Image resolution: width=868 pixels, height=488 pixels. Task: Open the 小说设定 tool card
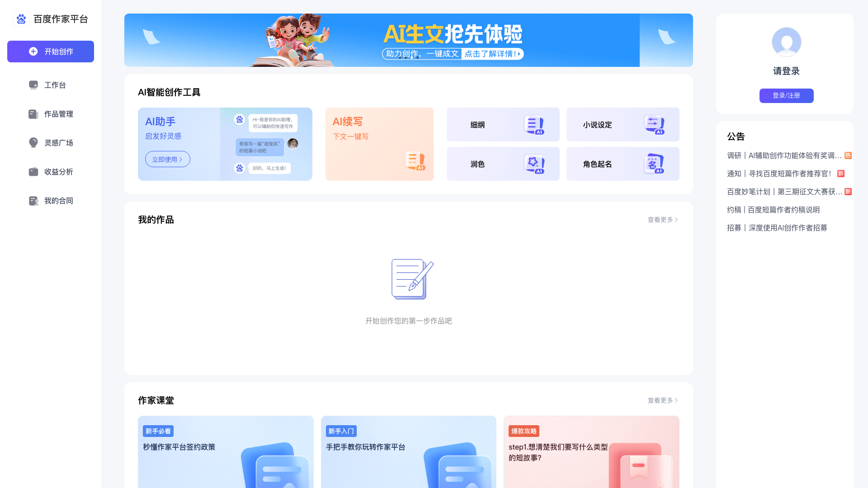point(623,125)
